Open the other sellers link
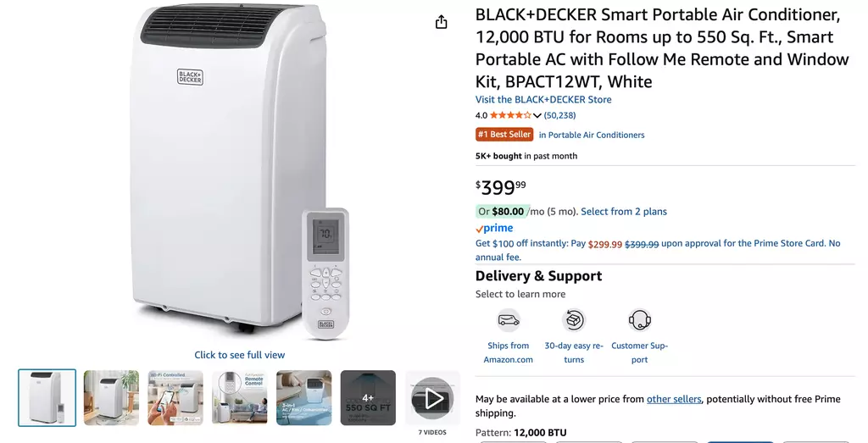Viewport: 868px width, 443px height. [674, 399]
